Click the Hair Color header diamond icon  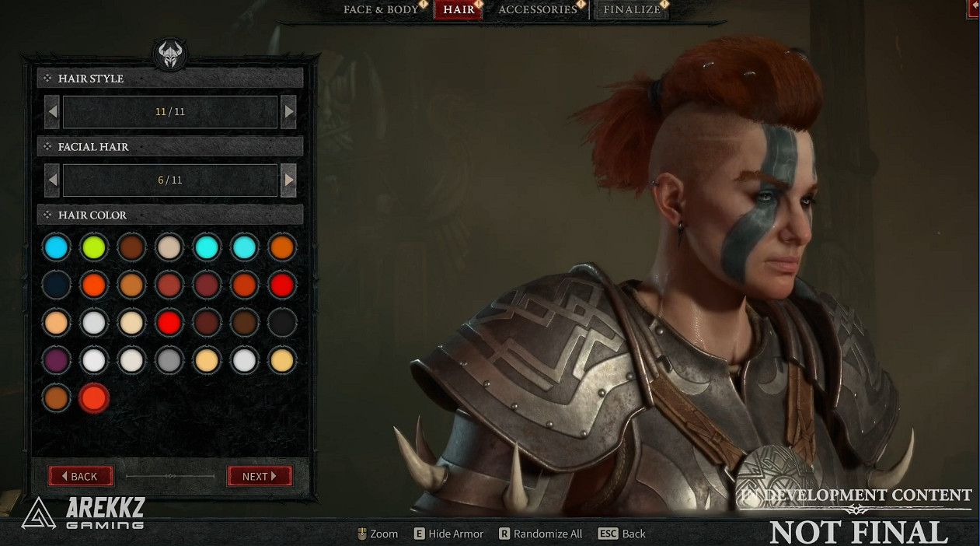(x=47, y=215)
